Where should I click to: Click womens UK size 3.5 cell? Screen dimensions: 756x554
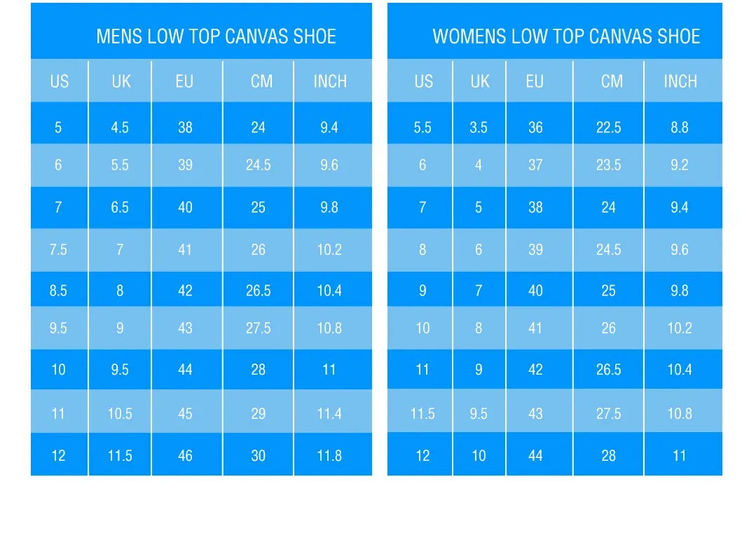(x=479, y=127)
